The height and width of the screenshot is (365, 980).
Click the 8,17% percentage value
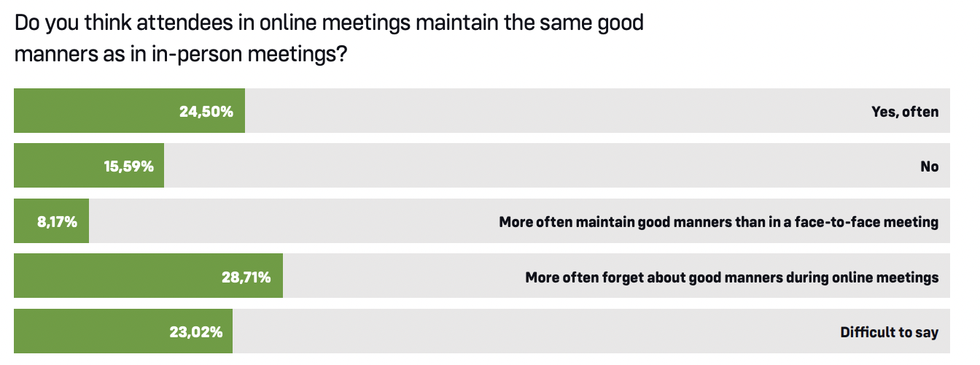click(x=58, y=222)
